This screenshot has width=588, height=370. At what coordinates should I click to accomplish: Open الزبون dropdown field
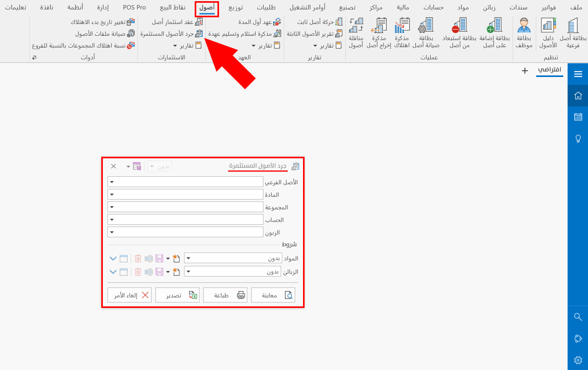tap(185, 232)
